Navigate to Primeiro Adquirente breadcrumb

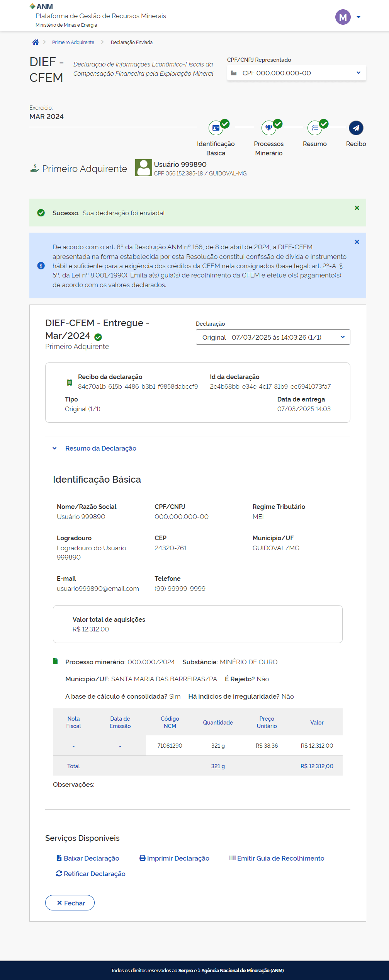click(73, 43)
